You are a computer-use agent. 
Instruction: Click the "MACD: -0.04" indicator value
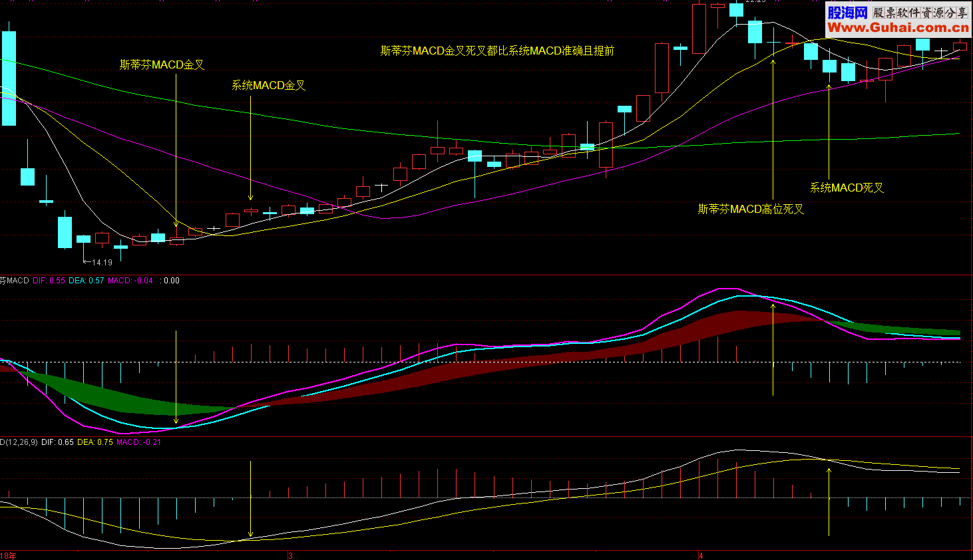coord(130,281)
